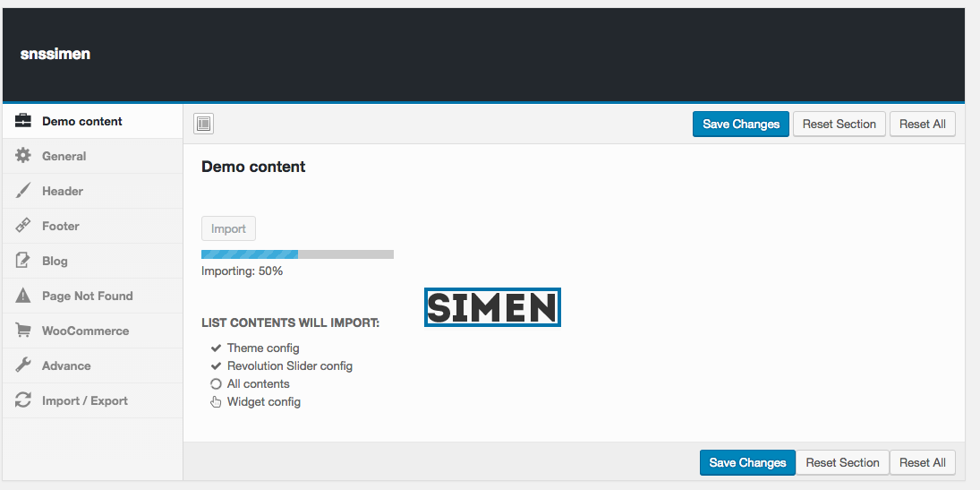Click the bottom Reset Section button
Viewport: 980px width, 490px height.
(x=842, y=462)
